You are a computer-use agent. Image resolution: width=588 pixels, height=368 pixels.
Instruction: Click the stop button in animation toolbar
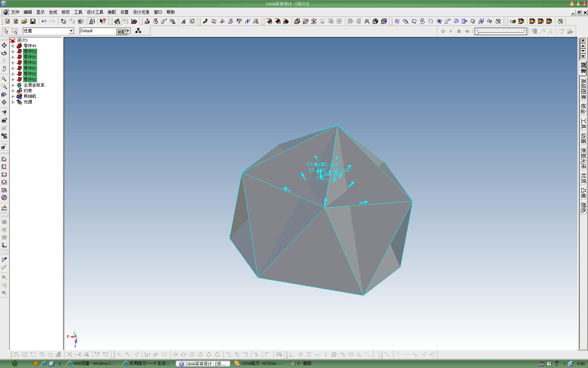459,31
